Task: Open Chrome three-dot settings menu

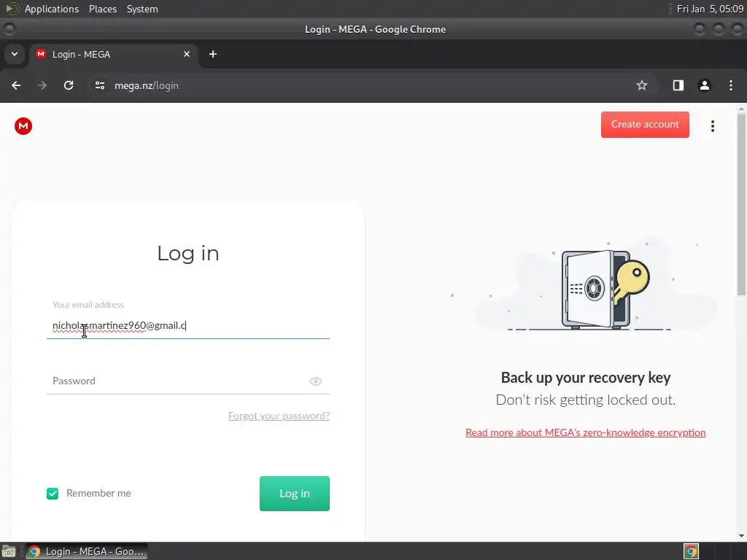Action: pos(731,86)
